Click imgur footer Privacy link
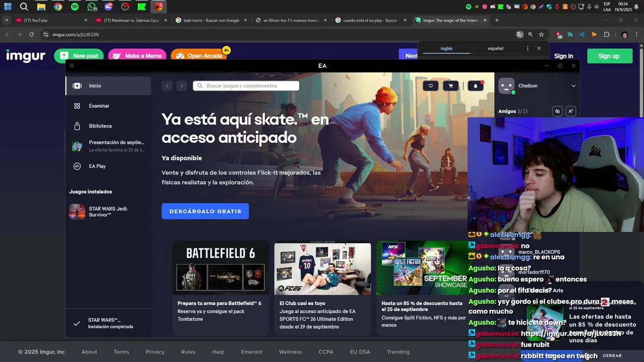Viewport: 644px width, 362px height. 155,352
